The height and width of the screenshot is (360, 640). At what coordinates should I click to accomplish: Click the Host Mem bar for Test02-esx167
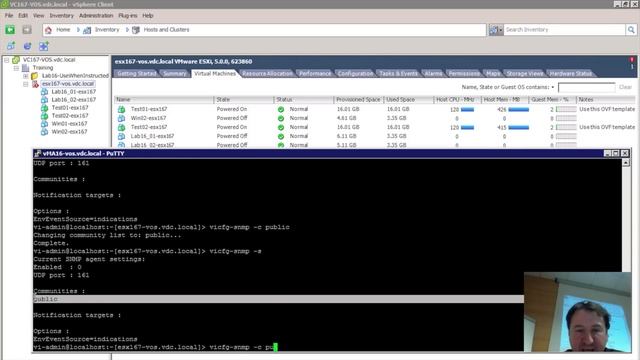pos(518,127)
